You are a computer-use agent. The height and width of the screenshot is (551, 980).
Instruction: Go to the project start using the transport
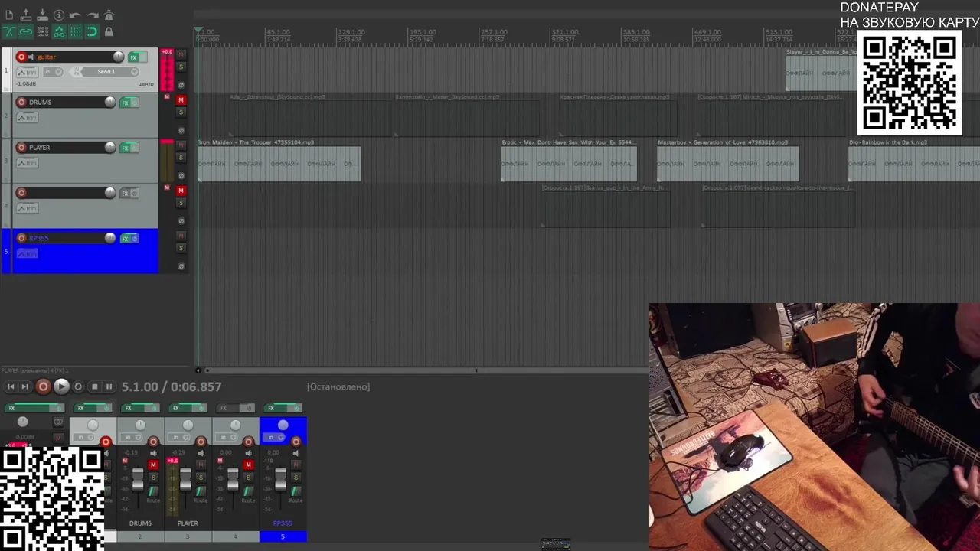(x=11, y=386)
